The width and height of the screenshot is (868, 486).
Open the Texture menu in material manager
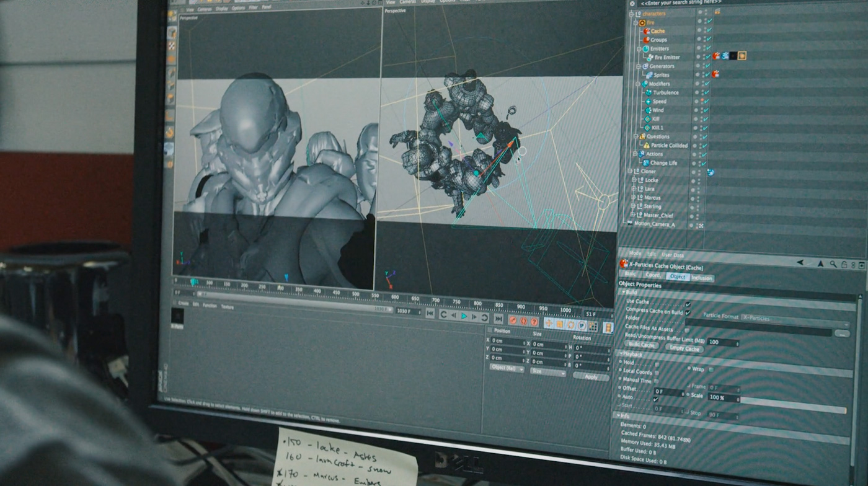228,306
